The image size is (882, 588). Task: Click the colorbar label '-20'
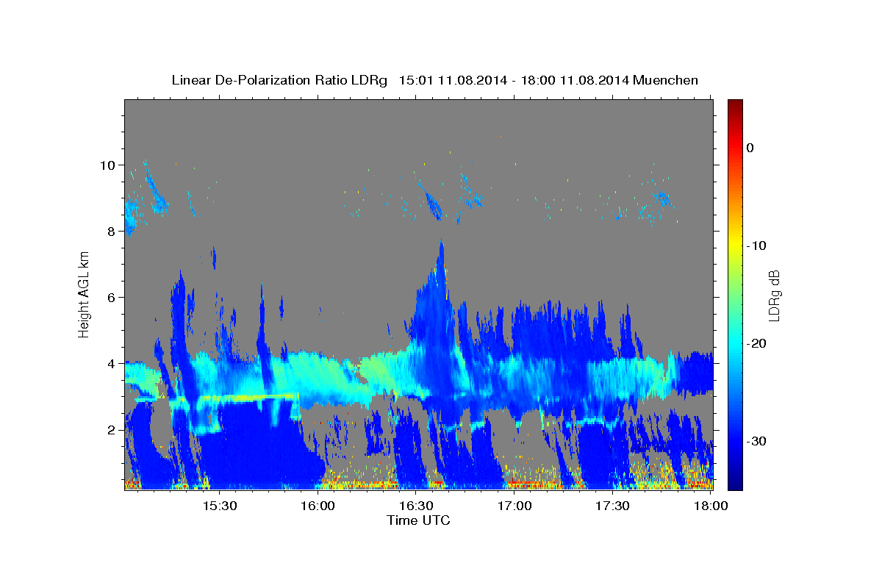coord(756,343)
